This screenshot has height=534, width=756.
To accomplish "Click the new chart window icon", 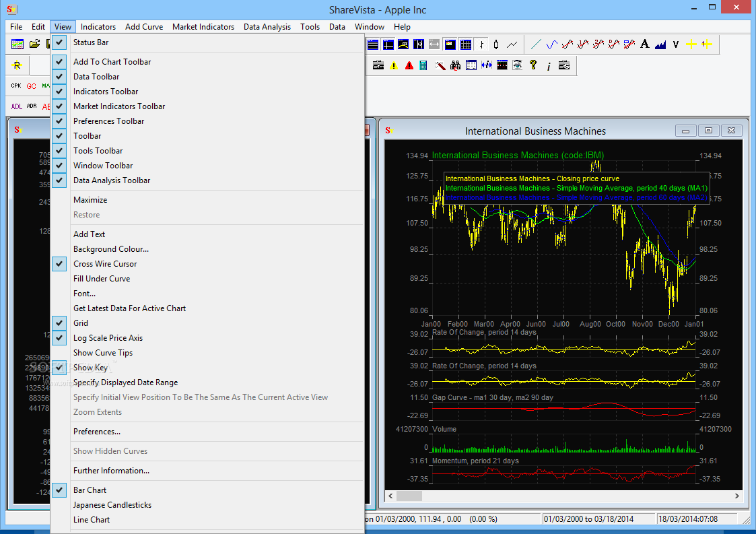I will coord(18,44).
